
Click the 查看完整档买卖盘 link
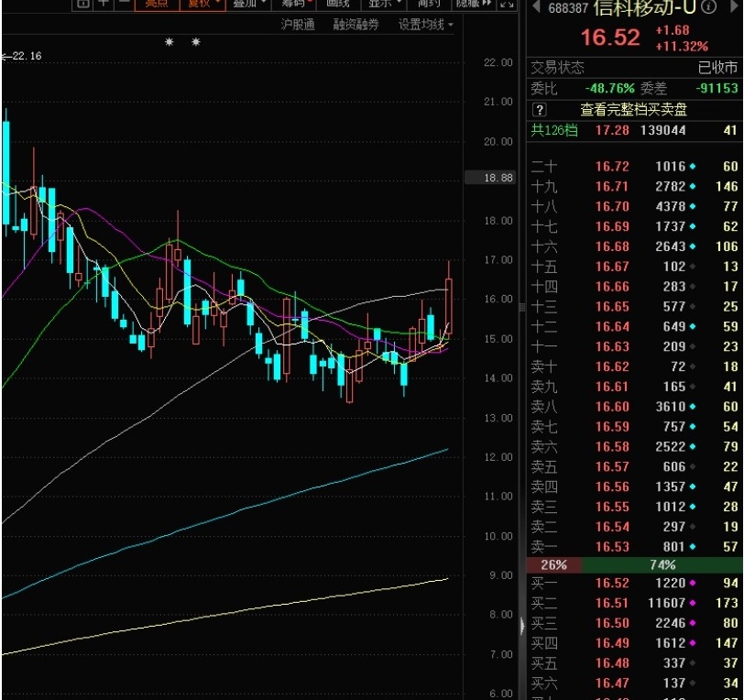point(633,110)
